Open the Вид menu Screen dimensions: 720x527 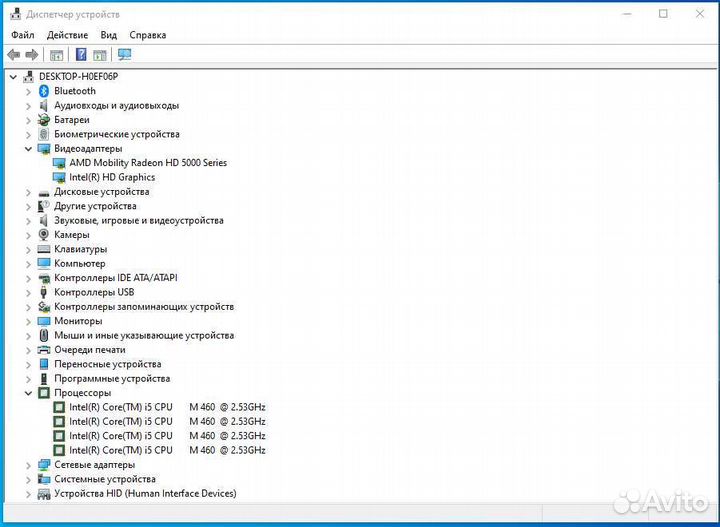pyautogui.click(x=109, y=35)
